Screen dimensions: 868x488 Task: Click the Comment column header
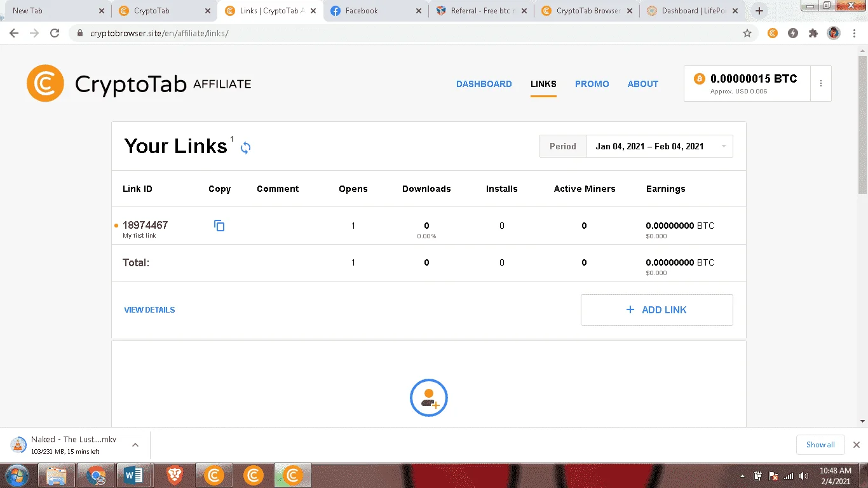278,189
